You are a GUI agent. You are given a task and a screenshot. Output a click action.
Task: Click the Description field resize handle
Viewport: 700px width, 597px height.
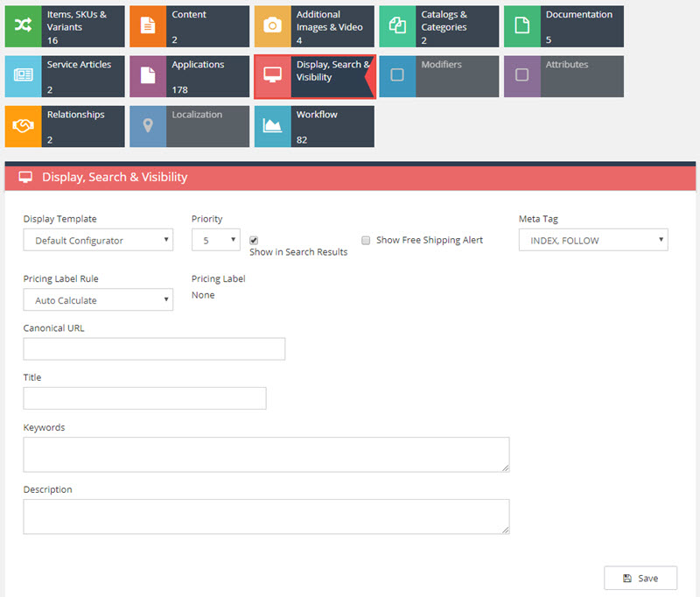506,530
